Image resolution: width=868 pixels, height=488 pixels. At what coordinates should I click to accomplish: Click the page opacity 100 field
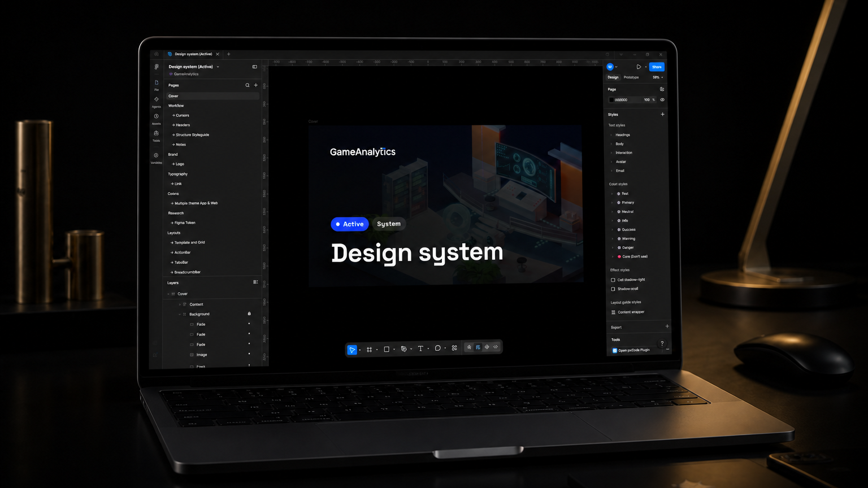point(647,100)
